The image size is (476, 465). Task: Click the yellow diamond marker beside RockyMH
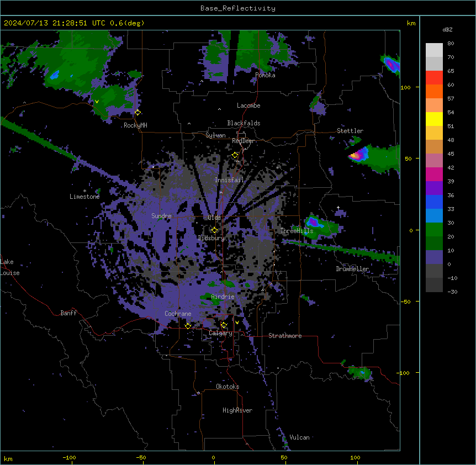click(x=137, y=113)
